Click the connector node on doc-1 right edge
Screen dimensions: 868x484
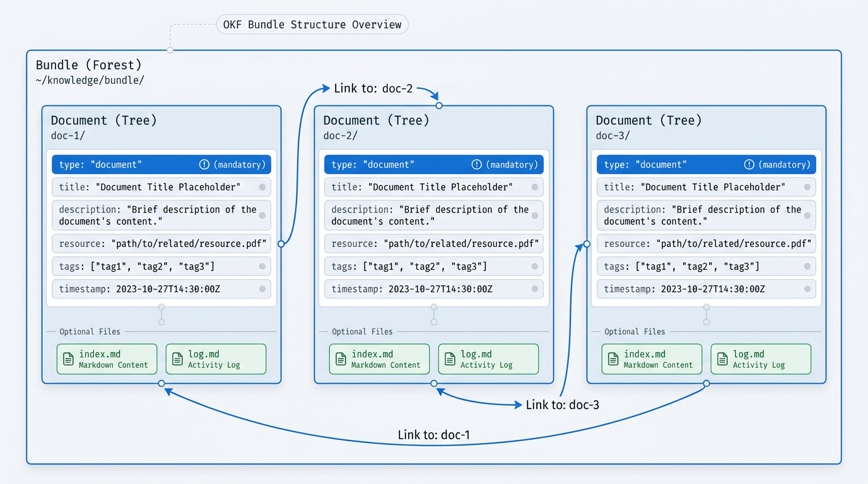(281, 244)
